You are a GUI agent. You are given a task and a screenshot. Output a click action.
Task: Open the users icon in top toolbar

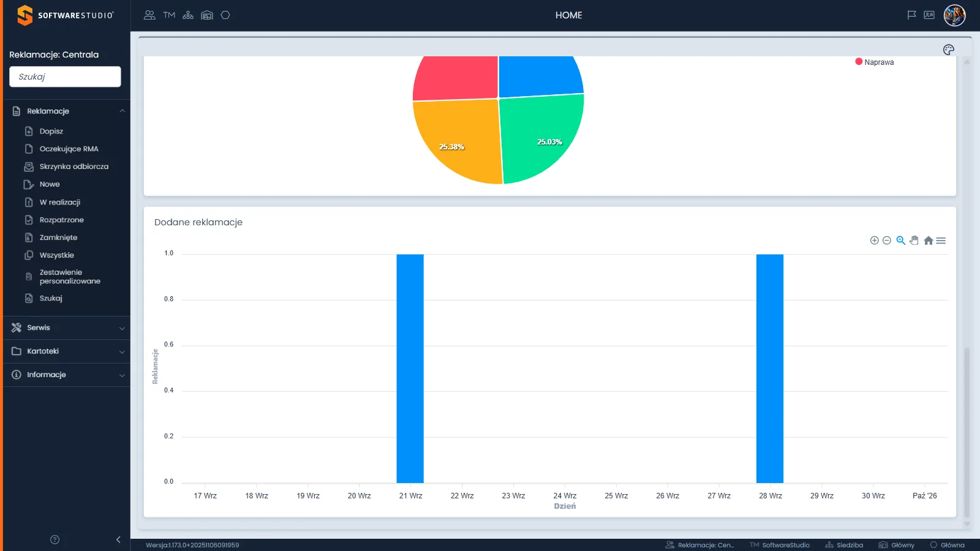click(x=149, y=15)
